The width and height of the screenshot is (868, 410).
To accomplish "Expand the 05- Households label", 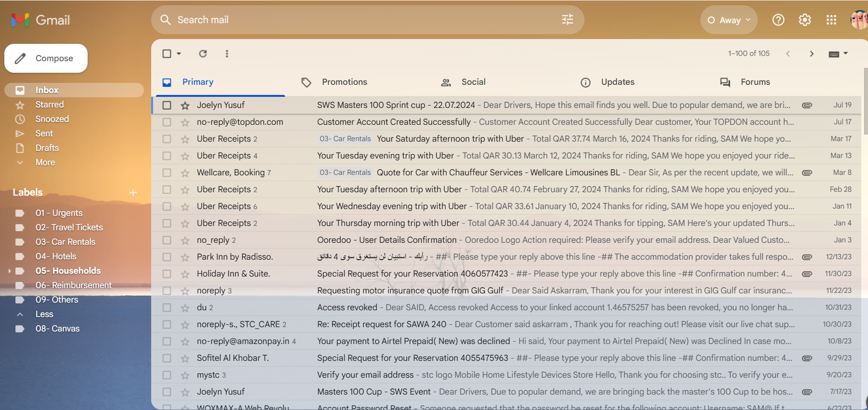I will [10, 271].
